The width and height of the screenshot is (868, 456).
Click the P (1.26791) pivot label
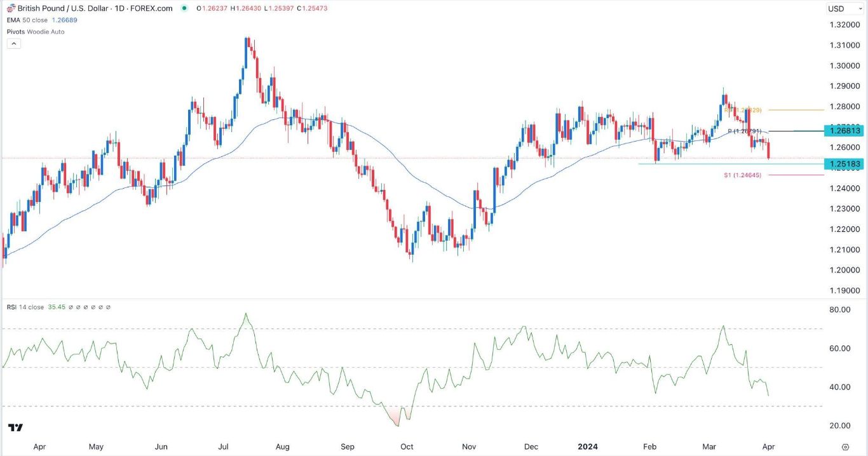745,131
